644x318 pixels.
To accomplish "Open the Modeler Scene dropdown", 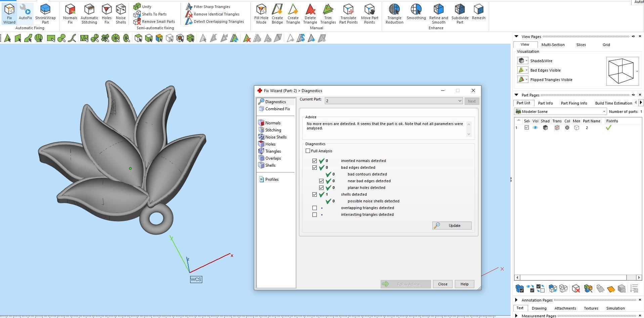I will point(560,112).
